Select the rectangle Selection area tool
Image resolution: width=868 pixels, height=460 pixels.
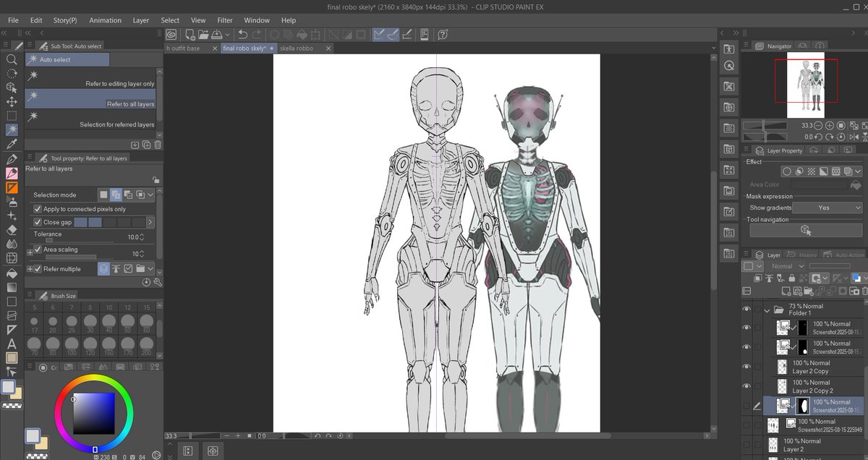12,116
